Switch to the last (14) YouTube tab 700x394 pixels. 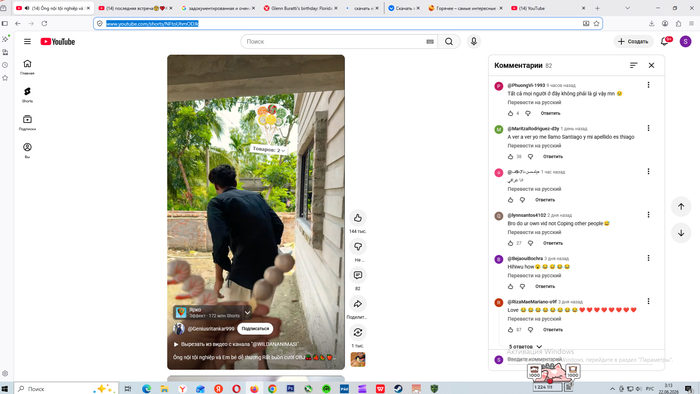pyautogui.click(x=548, y=8)
